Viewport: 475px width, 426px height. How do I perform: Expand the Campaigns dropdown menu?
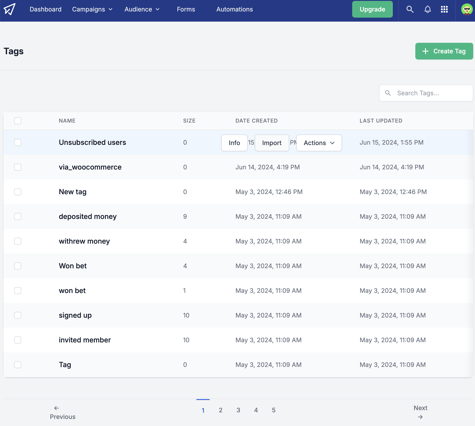[92, 9]
